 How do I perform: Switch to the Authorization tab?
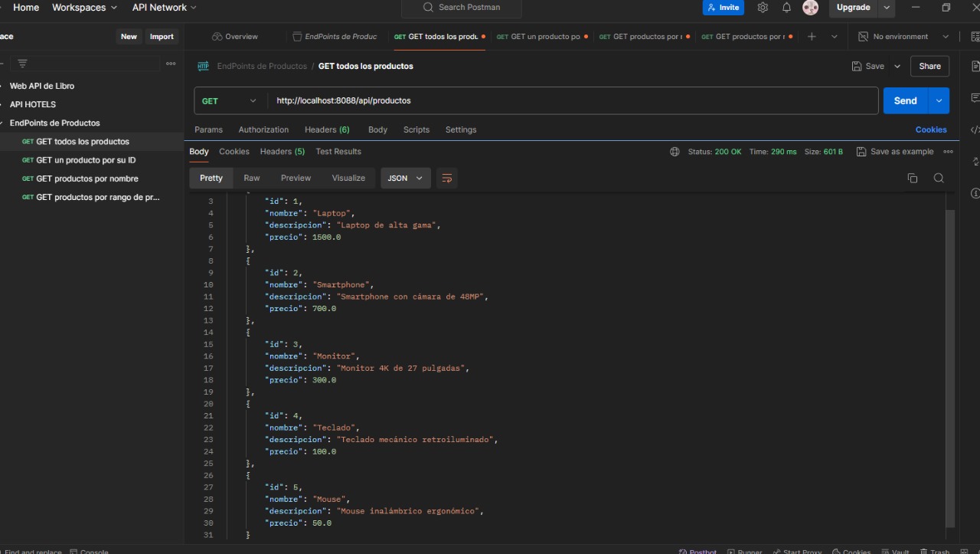[263, 130]
